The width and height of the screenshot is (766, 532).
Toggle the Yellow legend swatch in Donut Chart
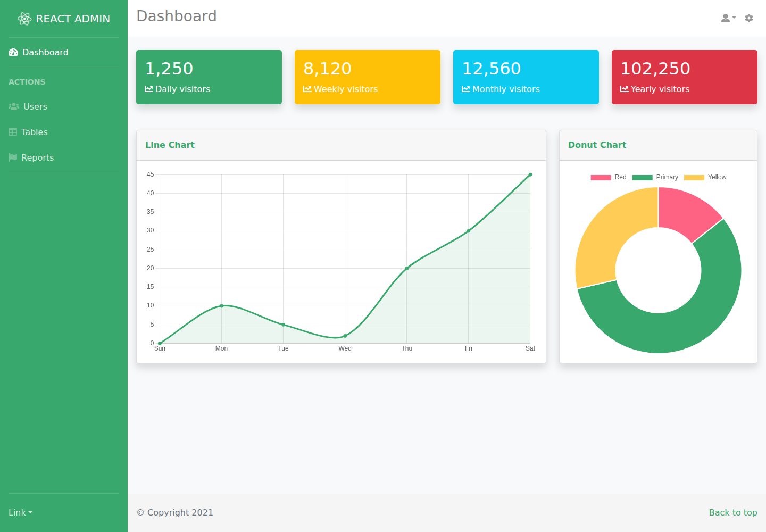click(x=694, y=178)
